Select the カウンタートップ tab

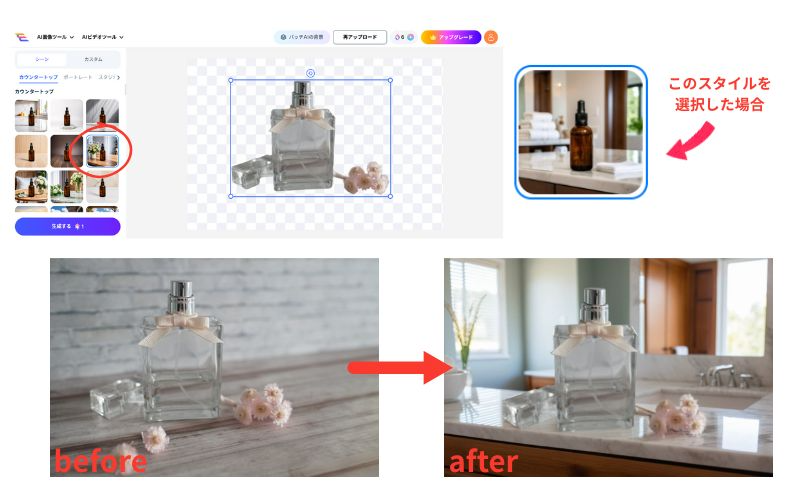pos(38,77)
